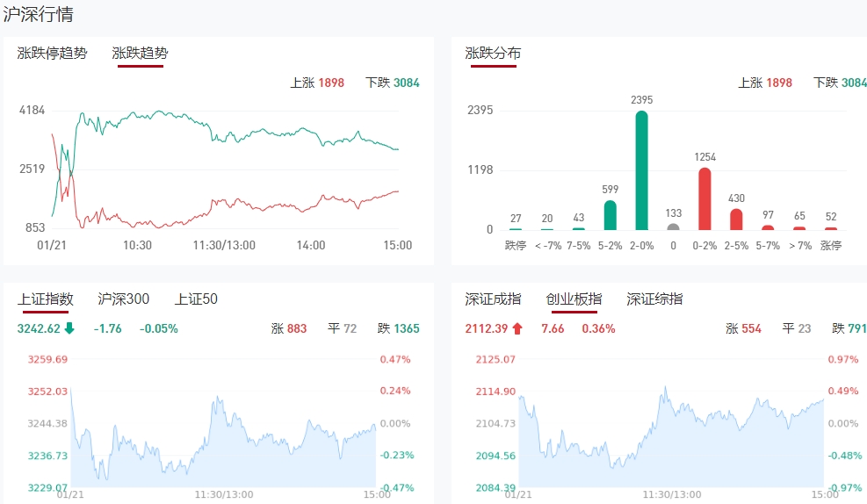
Task: Click the 10:30 time label
Action: [137, 245]
